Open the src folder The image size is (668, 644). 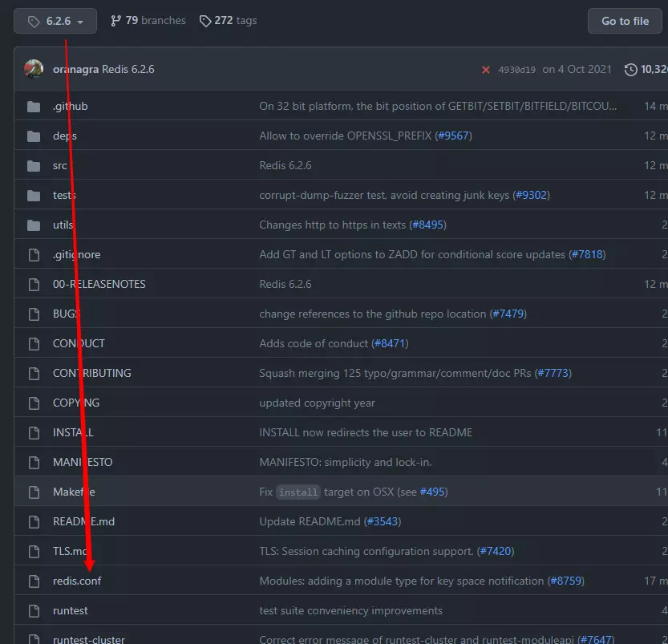pos(60,166)
